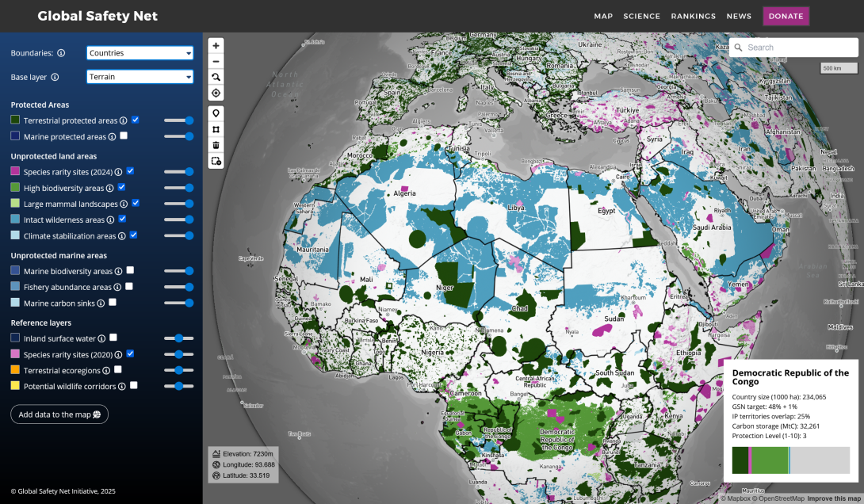Show info for High biodiversity areas
This screenshot has height=504, width=864.
109,189
